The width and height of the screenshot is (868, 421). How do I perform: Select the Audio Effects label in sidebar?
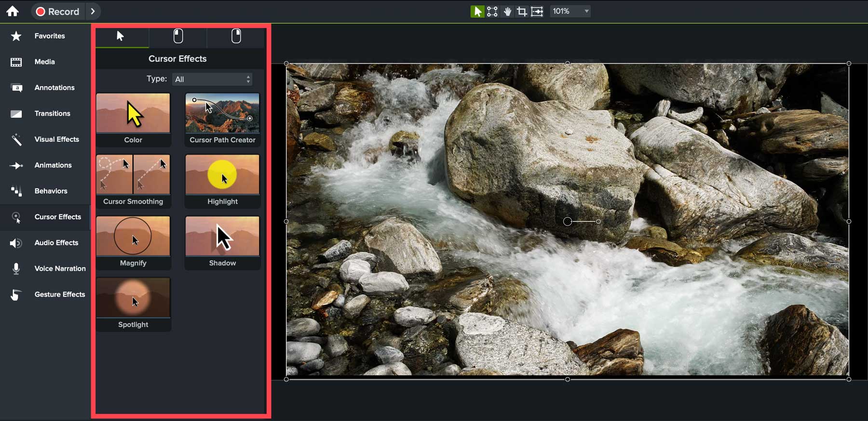pos(56,243)
